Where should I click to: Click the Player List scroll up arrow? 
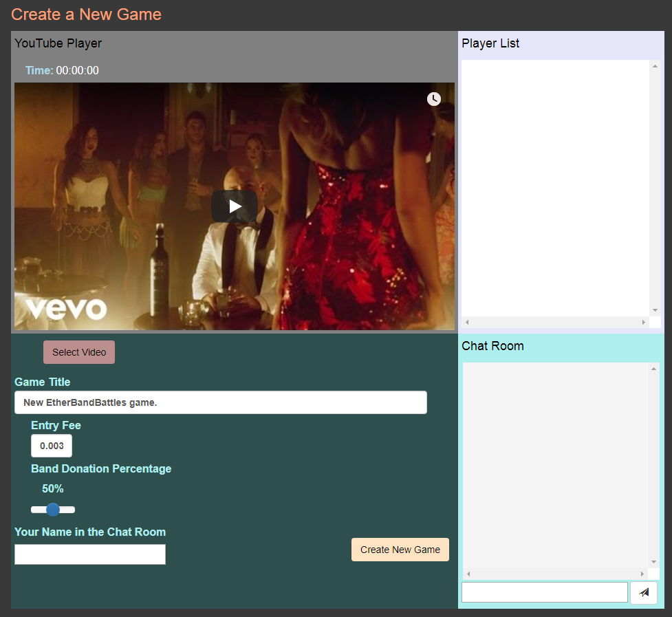point(655,66)
